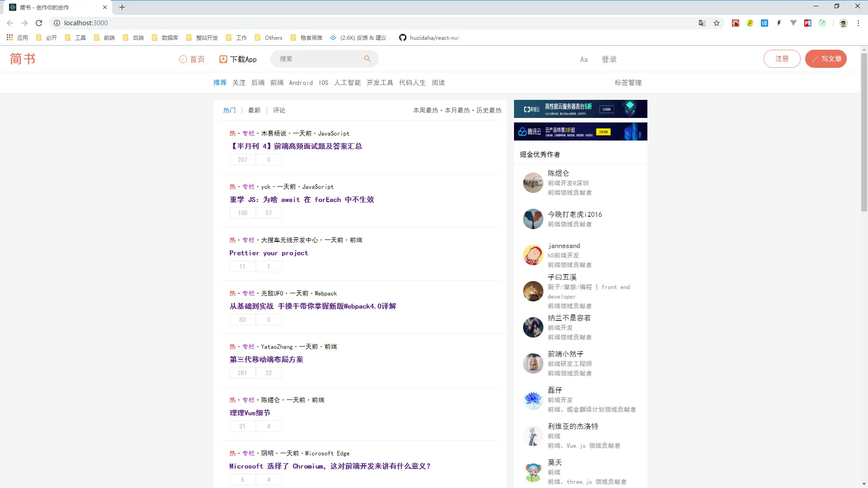
Task: Click the 注册 button
Action: [x=782, y=59]
